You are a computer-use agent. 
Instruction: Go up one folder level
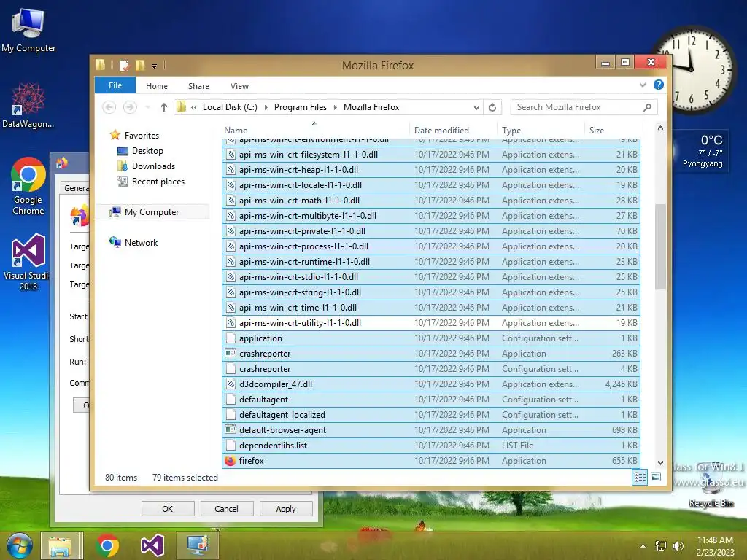(164, 107)
